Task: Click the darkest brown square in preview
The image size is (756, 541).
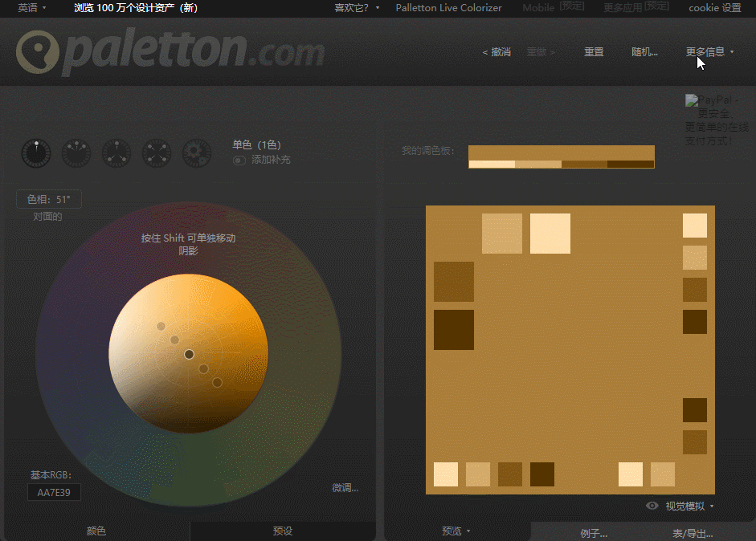Action: [454, 330]
